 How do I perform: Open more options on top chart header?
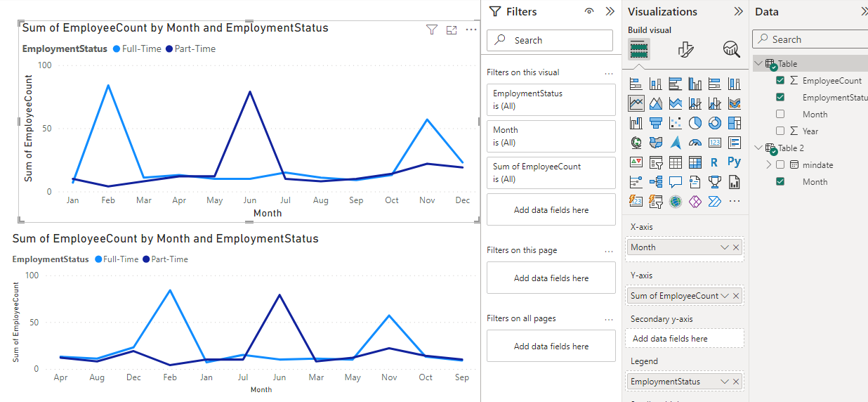coord(471,30)
